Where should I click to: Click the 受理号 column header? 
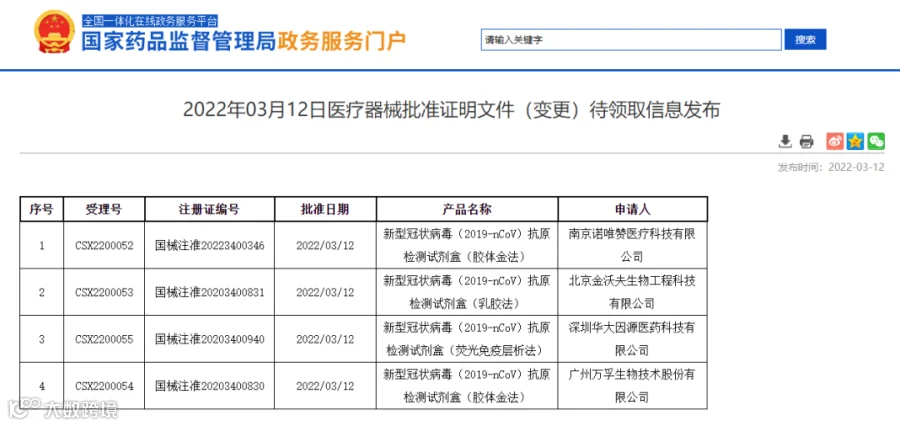pos(104,209)
